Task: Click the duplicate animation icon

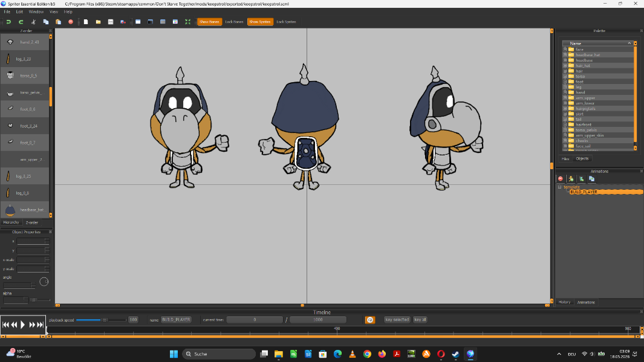Action: (592, 178)
